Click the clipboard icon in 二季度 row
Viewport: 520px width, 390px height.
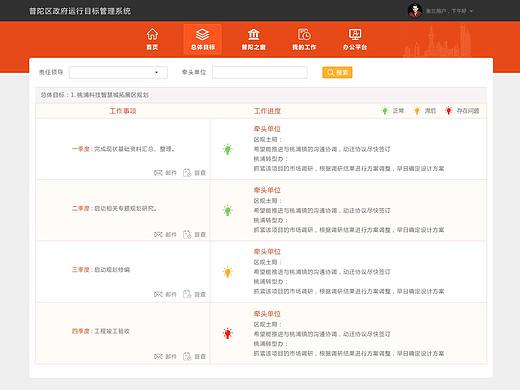[187, 234]
